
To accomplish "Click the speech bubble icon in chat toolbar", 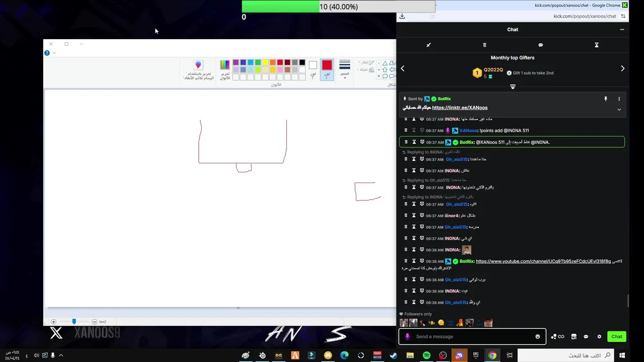I will (540, 45).
